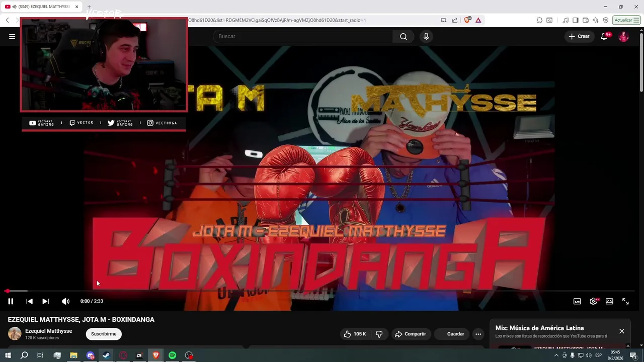Pause the video playback

(x=11, y=301)
